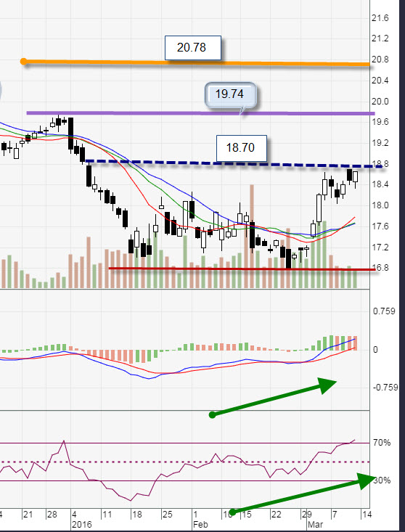This screenshot has height=532, width=405.
Task: Click the Mar month label
Action: (x=315, y=525)
